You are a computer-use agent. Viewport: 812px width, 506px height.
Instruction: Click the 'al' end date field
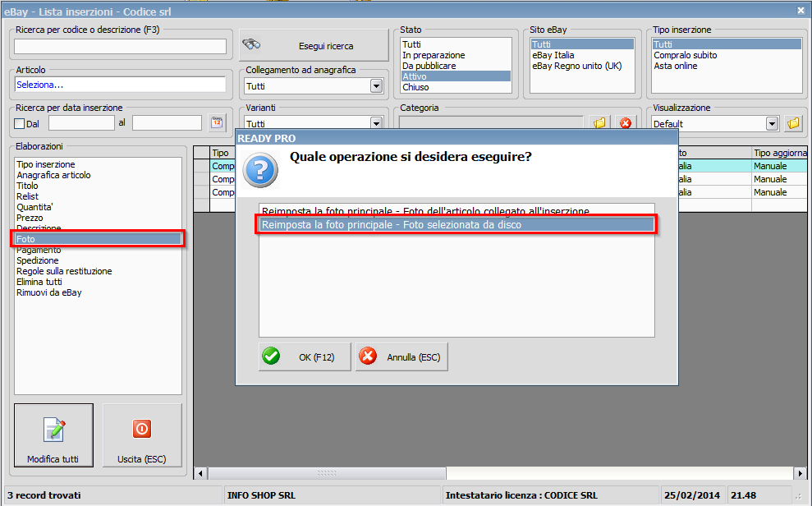[x=167, y=122]
